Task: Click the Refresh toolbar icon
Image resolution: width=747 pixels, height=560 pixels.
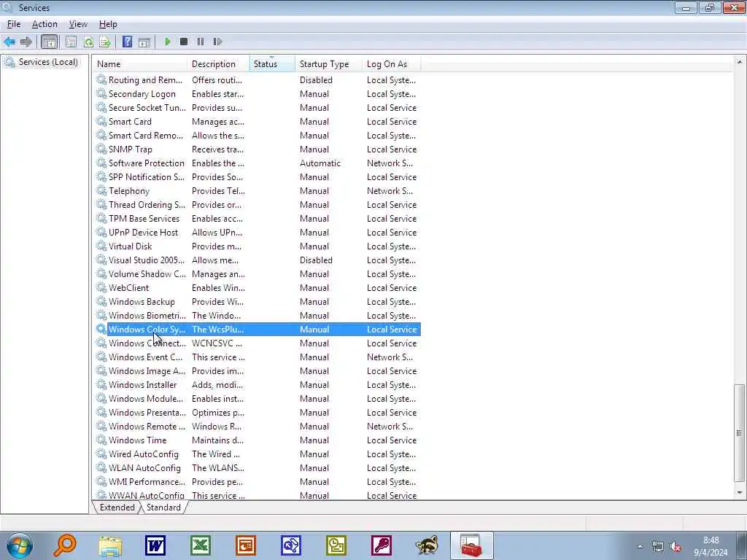Action: [x=88, y=42]
